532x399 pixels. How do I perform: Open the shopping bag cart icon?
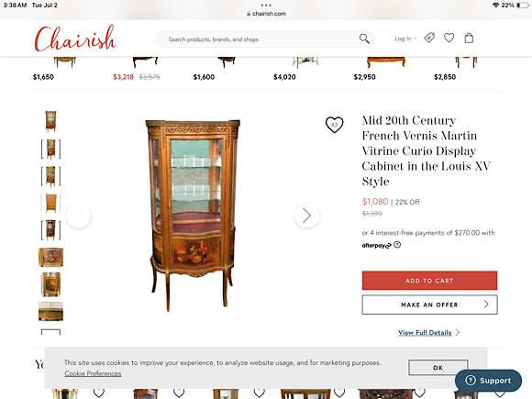pyautogui.click(x=469, y=38)
